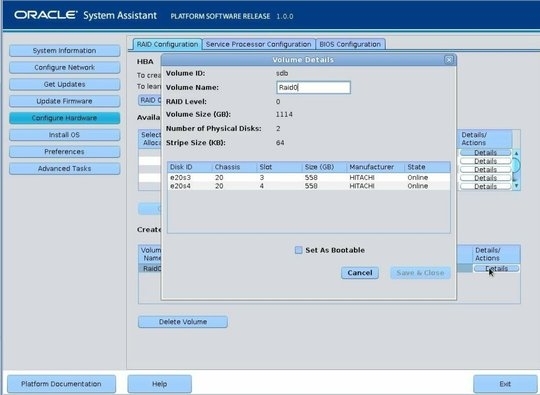Enable the Set As Bootable checkbox
The image size is (540, 395).
[299, 250]
